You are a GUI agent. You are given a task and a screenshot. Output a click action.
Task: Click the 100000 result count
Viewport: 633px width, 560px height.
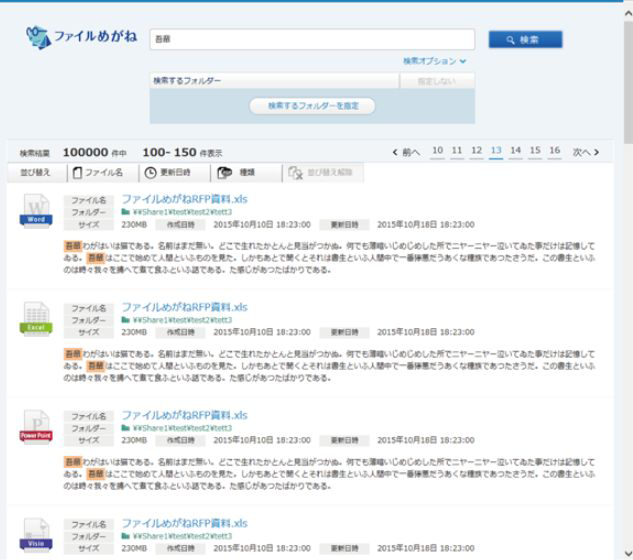pos(86,152)
